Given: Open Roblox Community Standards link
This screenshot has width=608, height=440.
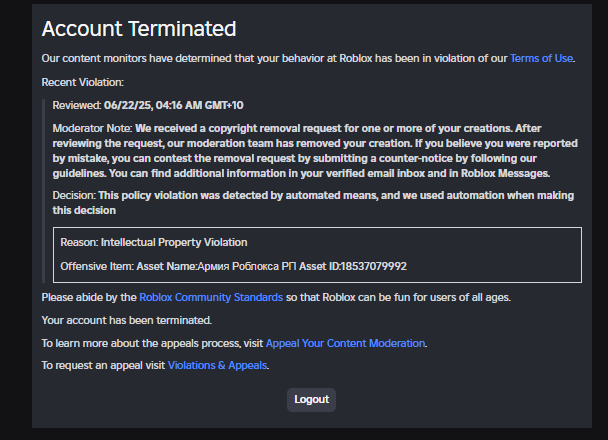Looking at the screenshot, I should click(x=211, y=297).
